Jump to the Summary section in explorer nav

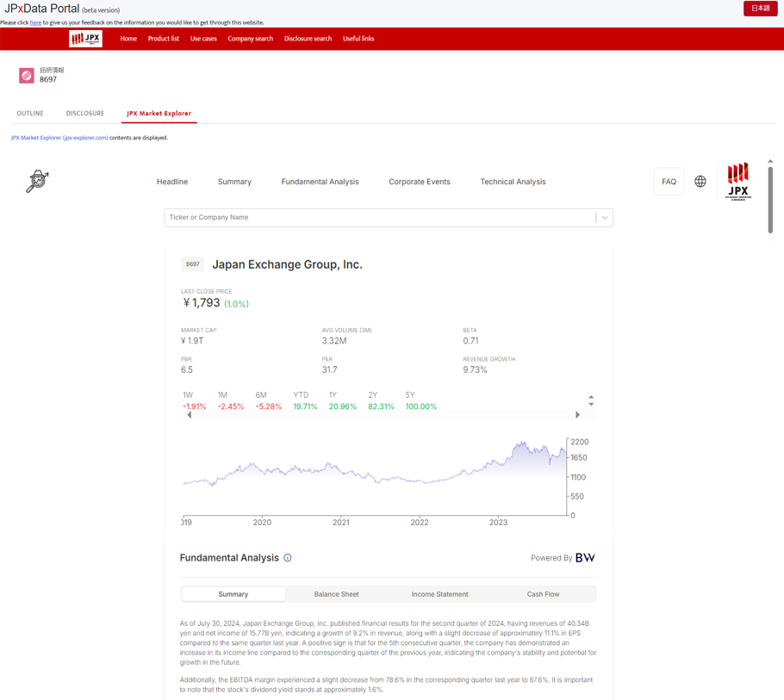coord(234,182)
